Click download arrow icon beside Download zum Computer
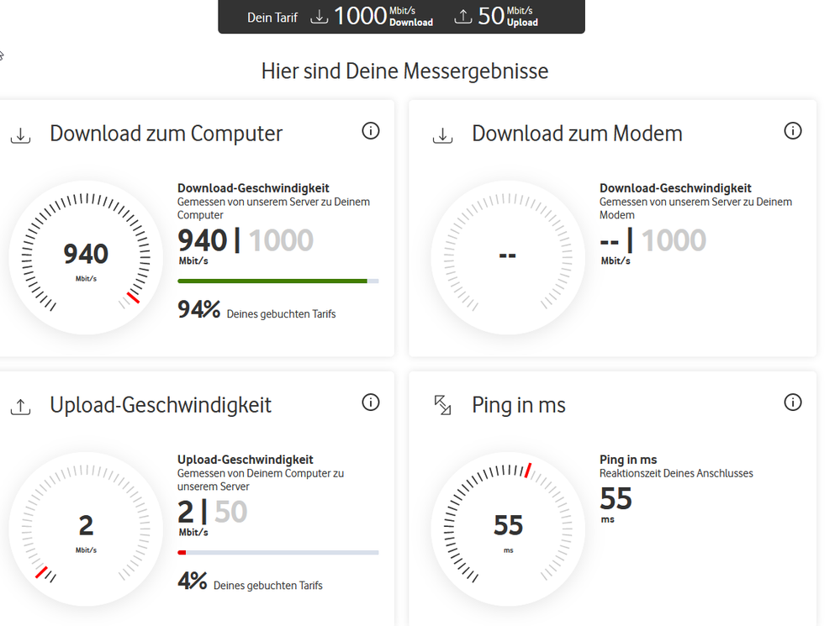Viewport: 840px width, 626px height. point(20,136)
